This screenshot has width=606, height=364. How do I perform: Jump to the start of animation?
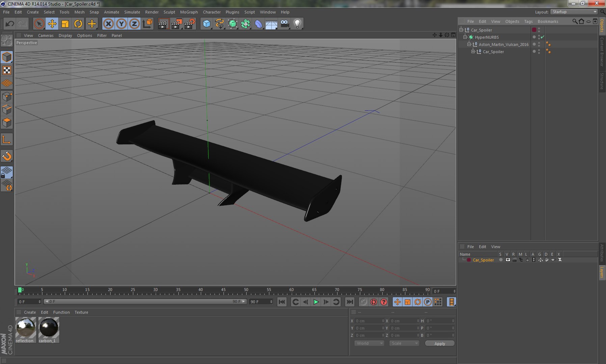point(282,302)
